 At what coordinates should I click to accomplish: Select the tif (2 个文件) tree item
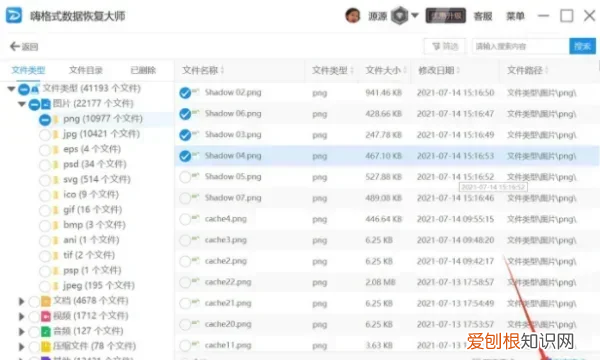pos(89,255)
